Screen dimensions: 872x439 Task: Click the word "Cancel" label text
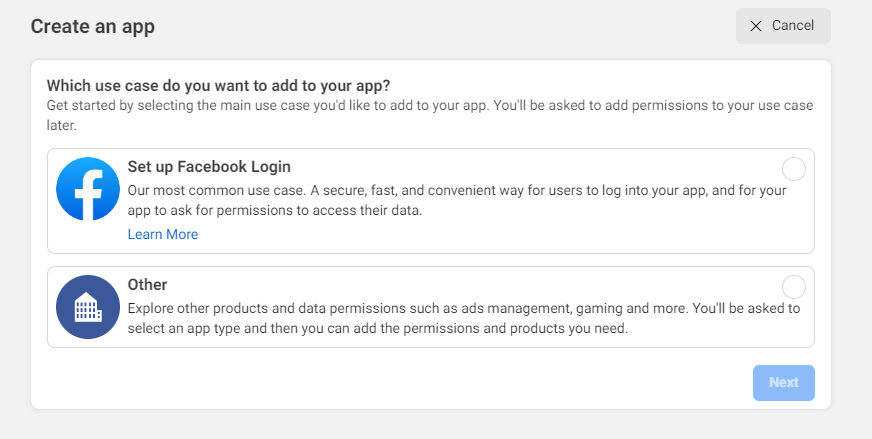click(x=793, y=26)
